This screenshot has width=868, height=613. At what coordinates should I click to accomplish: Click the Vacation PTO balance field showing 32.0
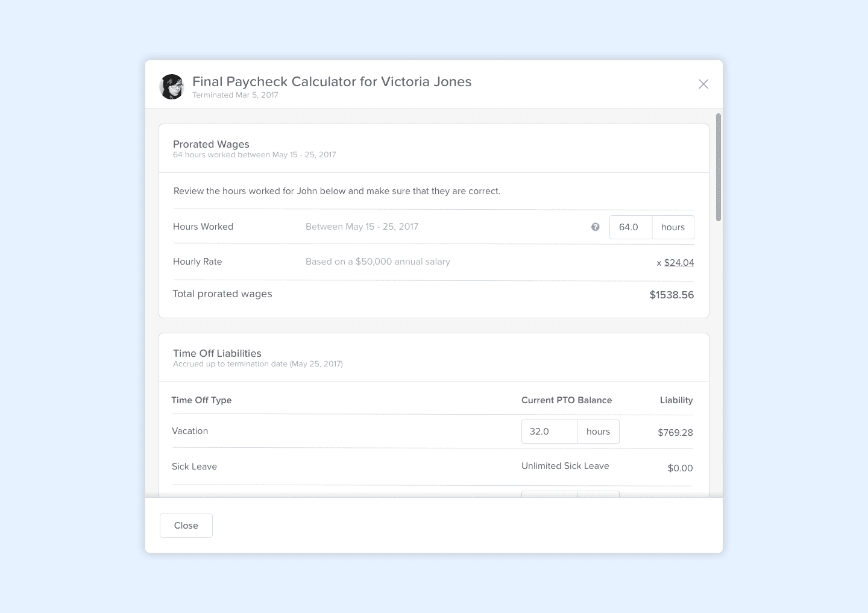point(549,431)
